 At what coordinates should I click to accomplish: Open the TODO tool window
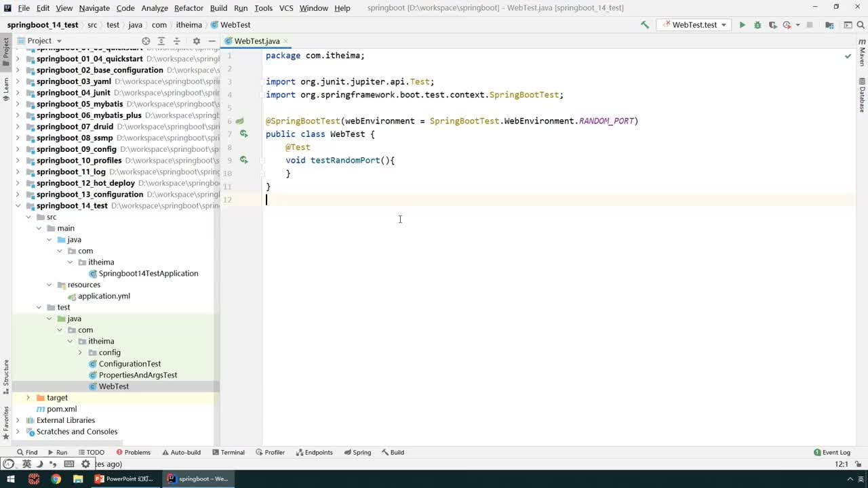tap(91, 452)
